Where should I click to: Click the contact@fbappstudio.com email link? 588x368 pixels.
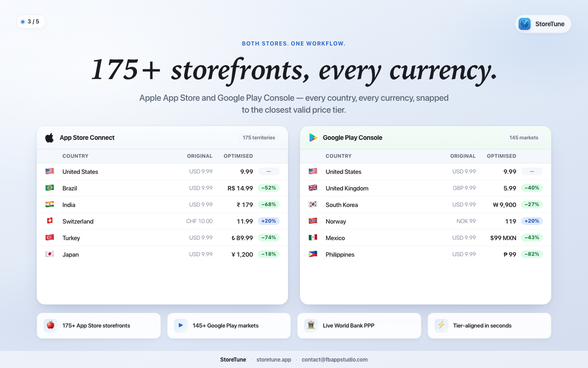334,359
